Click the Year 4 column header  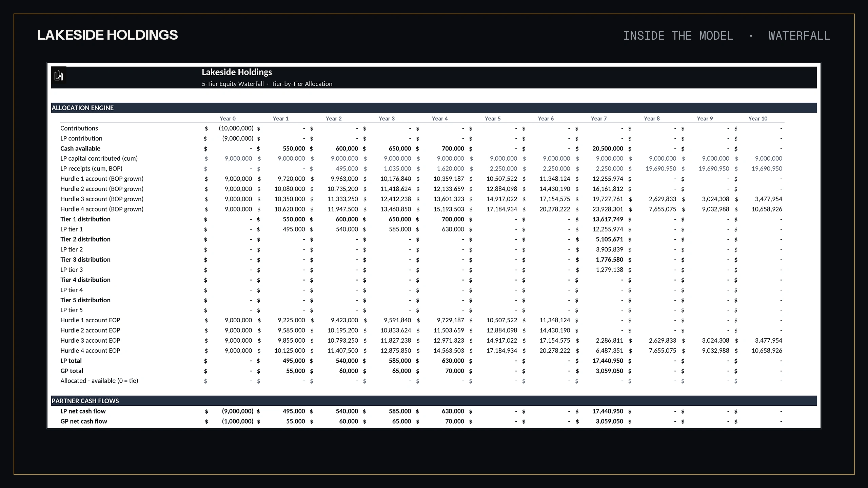(440, 119)
